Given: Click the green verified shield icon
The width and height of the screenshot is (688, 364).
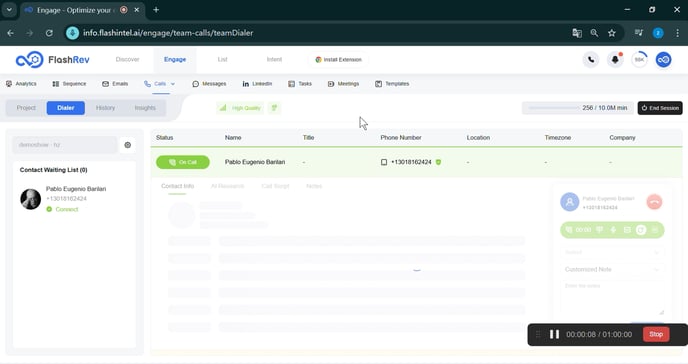Looking at the screenshot, I should (x=438, y=162).
